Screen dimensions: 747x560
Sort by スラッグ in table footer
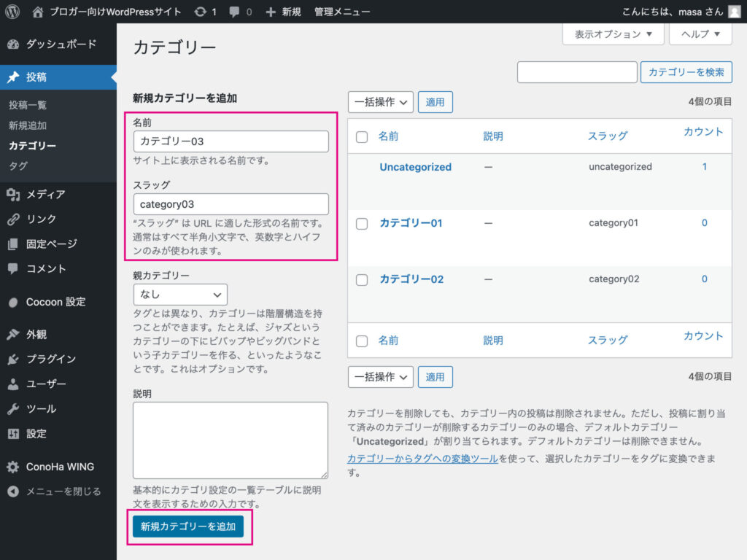click(608, 340)
